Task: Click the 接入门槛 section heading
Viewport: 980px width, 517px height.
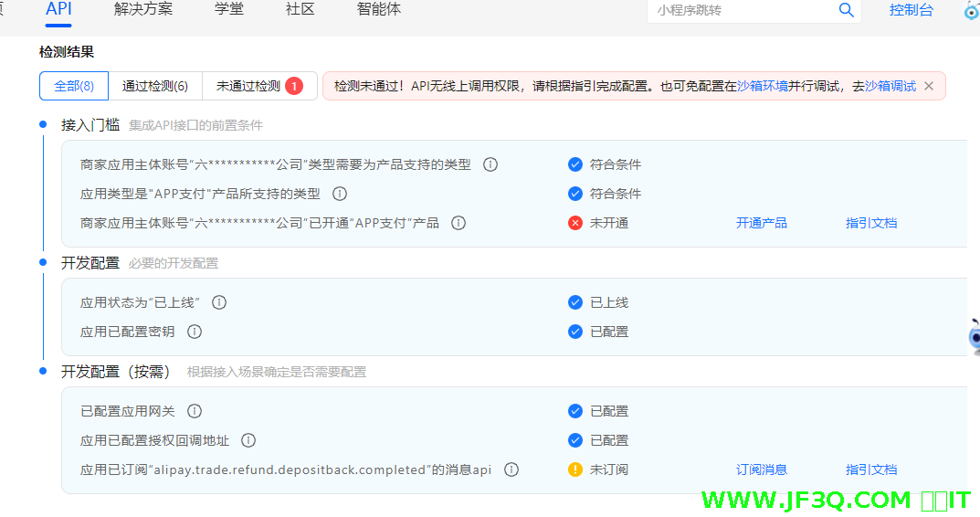Action: pyautogui.click(x=90, y=125)
